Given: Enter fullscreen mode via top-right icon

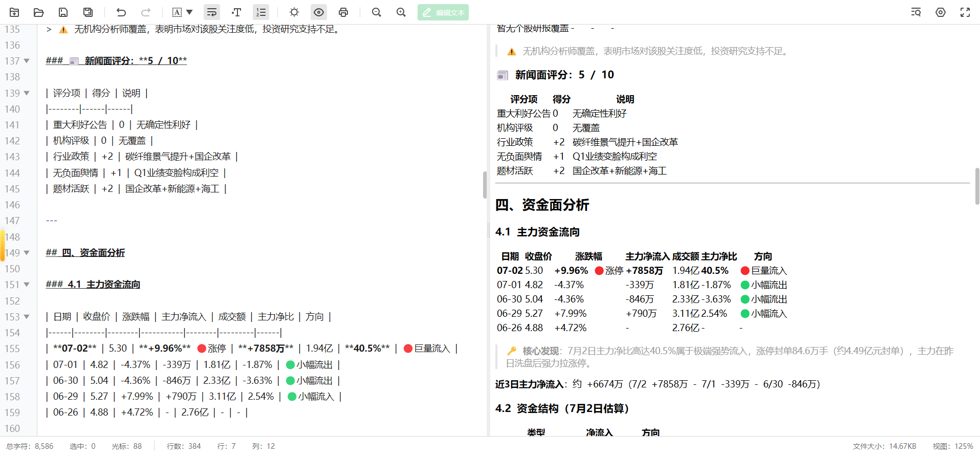Looking at the screenshot, I should (965, 12).
